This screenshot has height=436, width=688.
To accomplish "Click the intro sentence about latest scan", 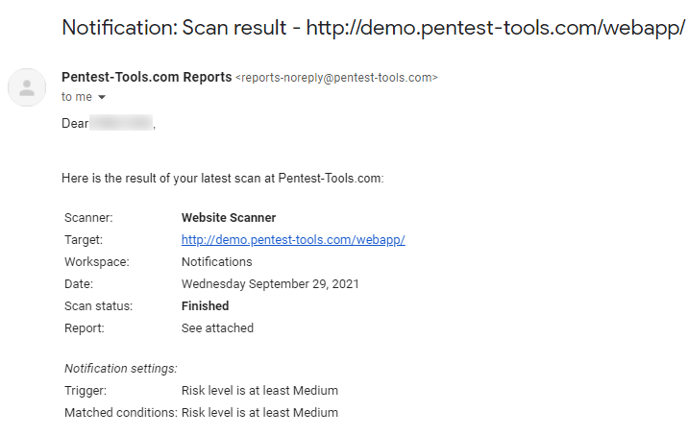I will [222, 179].
